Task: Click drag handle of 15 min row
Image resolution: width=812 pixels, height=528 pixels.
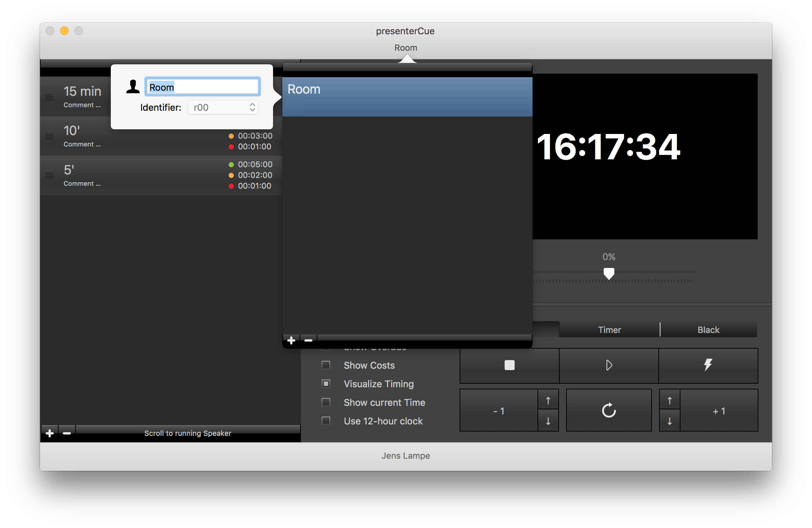Action: click(x=49, y=97)
